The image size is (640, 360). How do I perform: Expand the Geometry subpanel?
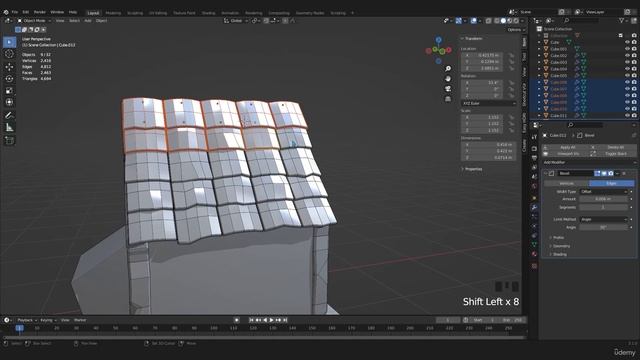click(x=561, y=246)
